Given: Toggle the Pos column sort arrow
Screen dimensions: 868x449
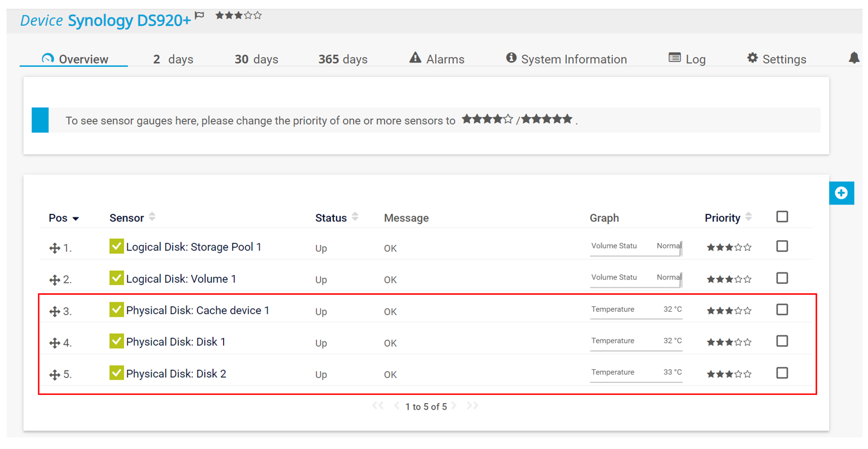Looking at the screenshot, I should click(75, 219).
